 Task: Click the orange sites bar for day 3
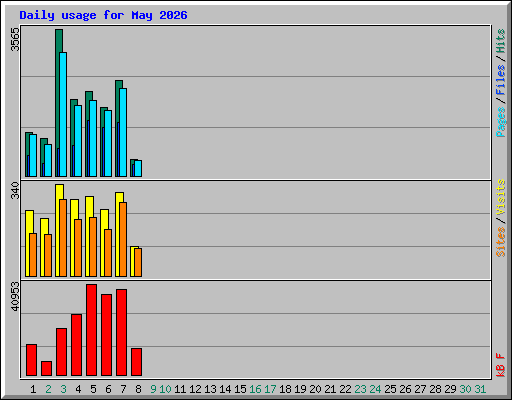pyautogui.click(x=63, y=238)
